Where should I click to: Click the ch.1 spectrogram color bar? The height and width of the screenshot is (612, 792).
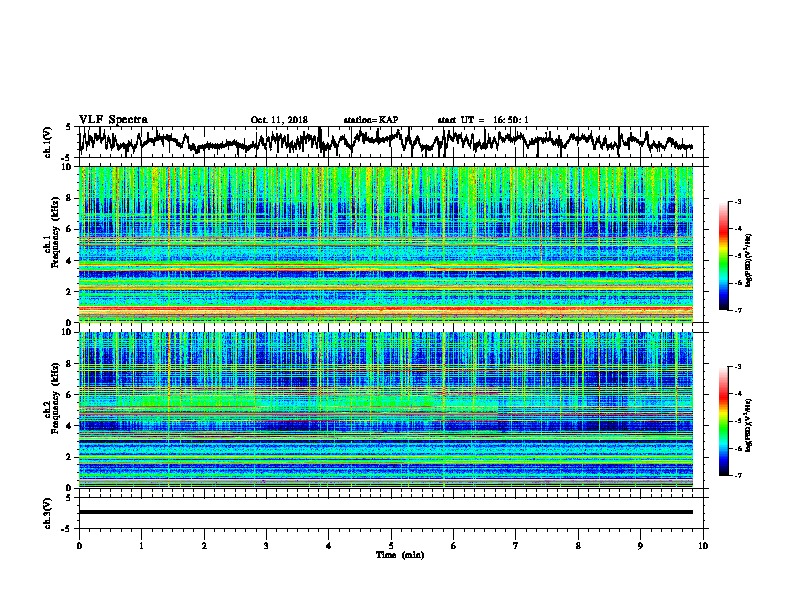[723, 256]
